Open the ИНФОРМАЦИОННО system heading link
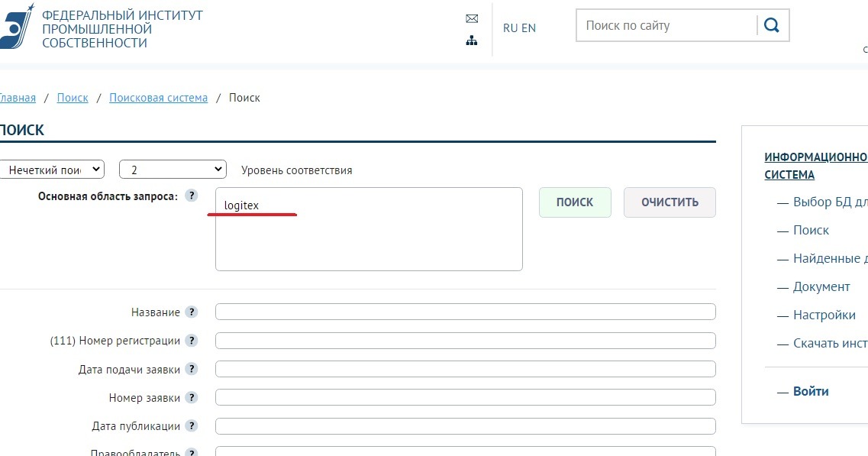The width and height of the screenshot is (868, 456). (x=816, y=166)
